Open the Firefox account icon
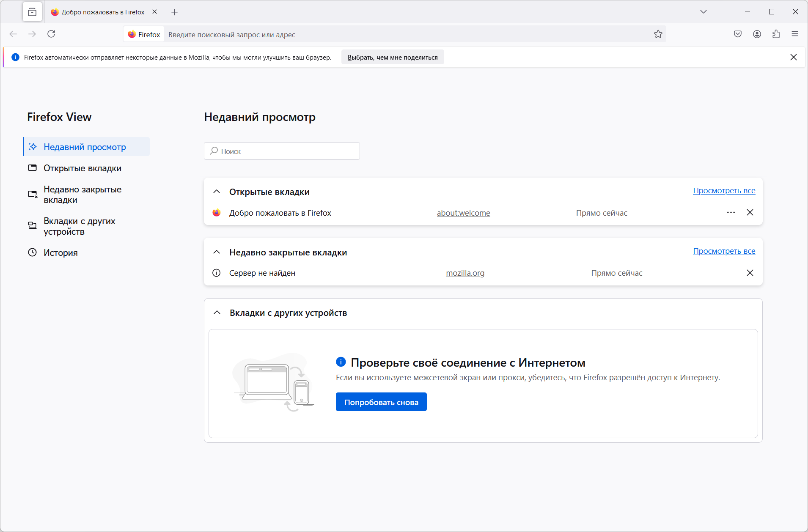808x532 pixels. click(x=757, y=34)
